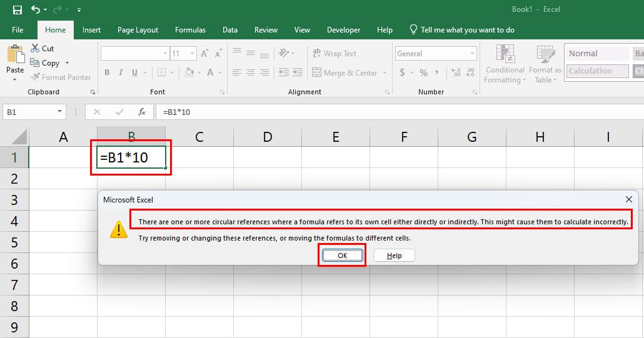Click Middle Align icon
Viewport: 644px width, 338px height.
click(251, 52)
